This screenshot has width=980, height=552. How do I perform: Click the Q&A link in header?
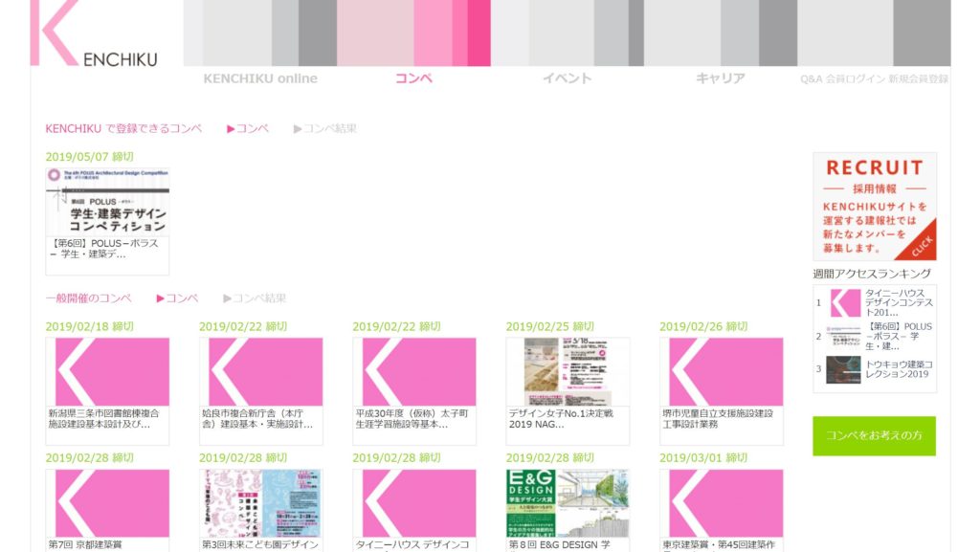(x=811, y=79)
